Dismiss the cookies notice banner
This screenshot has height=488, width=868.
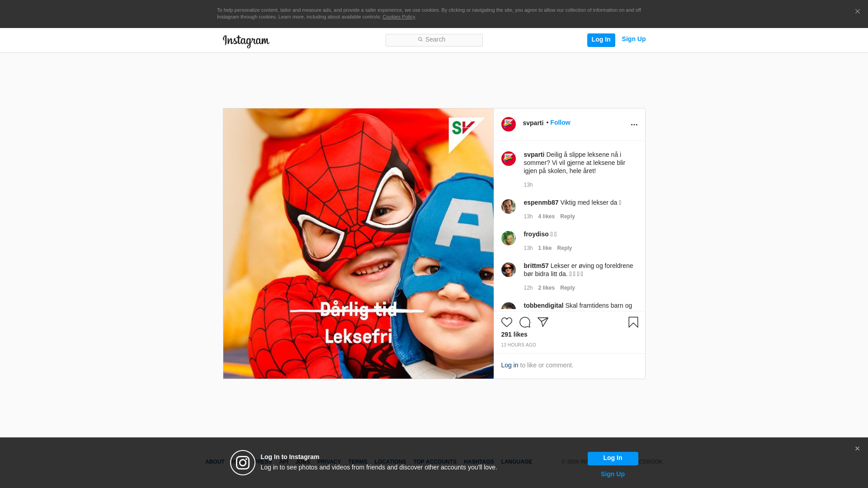[x=857, y=12]
